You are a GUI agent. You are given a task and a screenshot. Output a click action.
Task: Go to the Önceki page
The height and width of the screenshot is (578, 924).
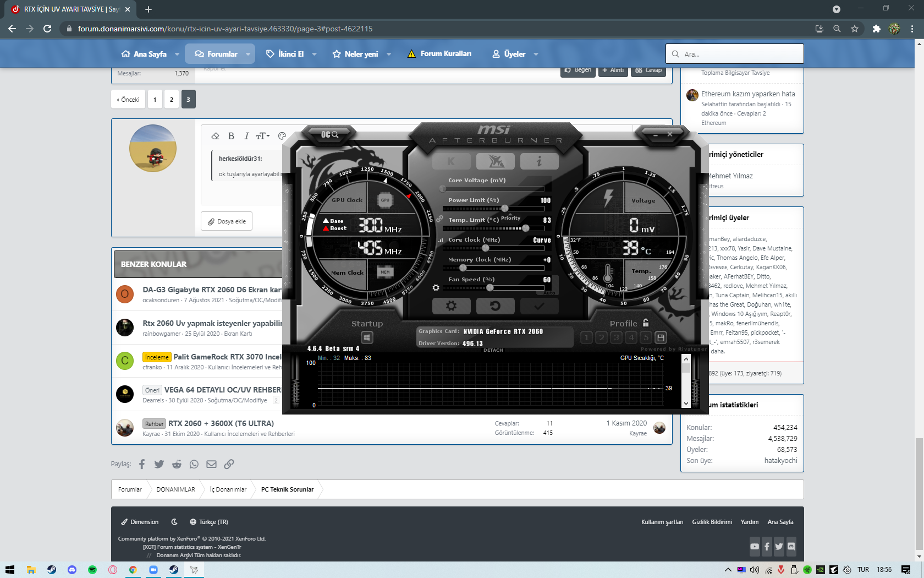[x=128, y=100]
